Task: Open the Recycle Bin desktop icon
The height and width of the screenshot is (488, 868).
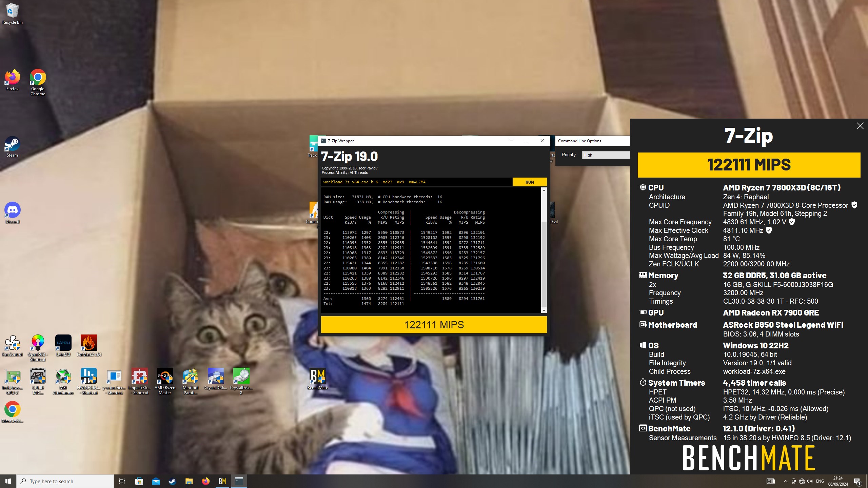Action: pyautogui.click(x=13, y=14)
